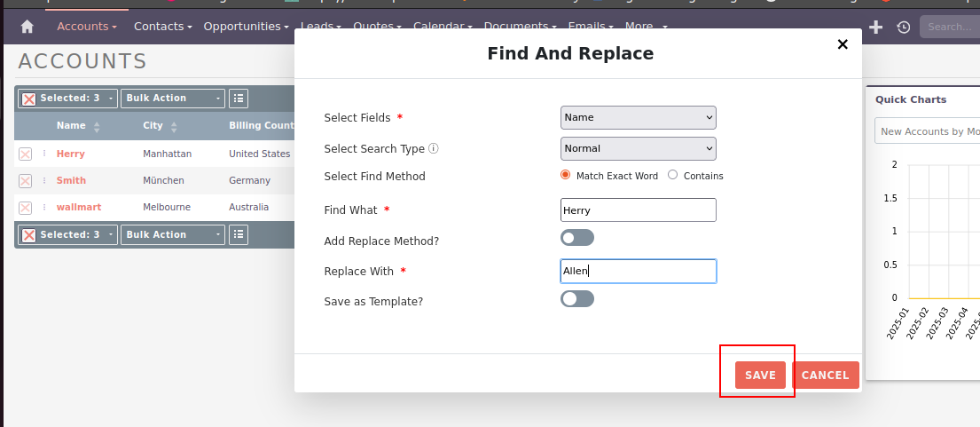This screenshot has width=980, height=427.
Task: Sort accounts by City column arrows
Action: 174,126
